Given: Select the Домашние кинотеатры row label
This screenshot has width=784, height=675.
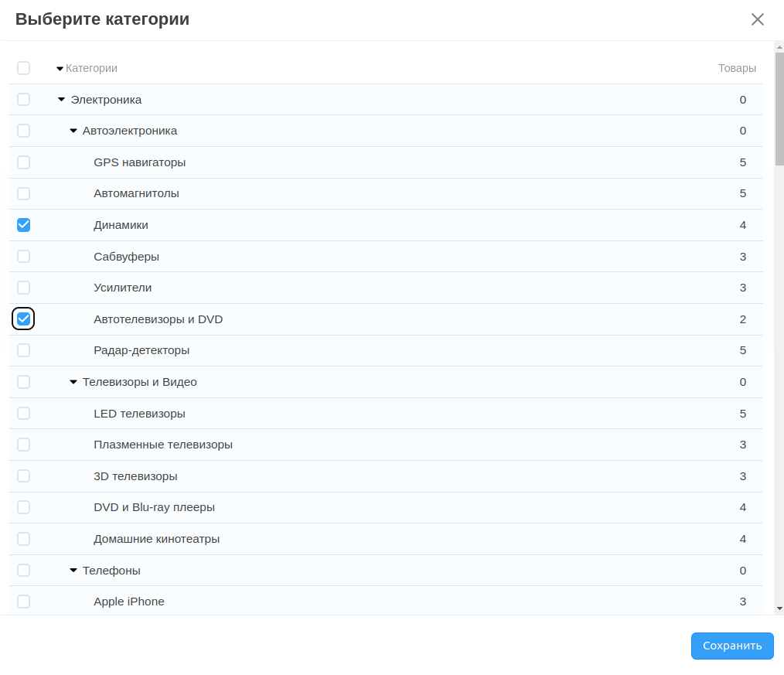Looking at the screenshot, I should tap(156, 539).
